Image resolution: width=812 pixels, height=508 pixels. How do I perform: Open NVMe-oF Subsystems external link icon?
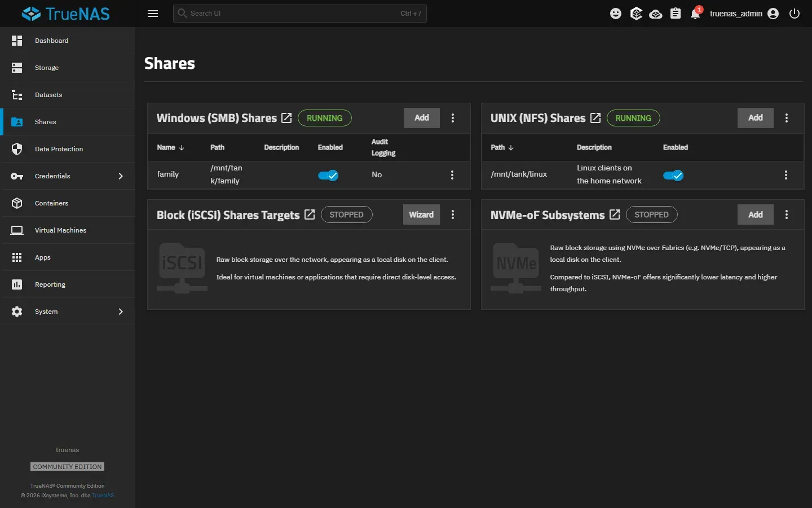pyautogui.click(x=615, y=214)
